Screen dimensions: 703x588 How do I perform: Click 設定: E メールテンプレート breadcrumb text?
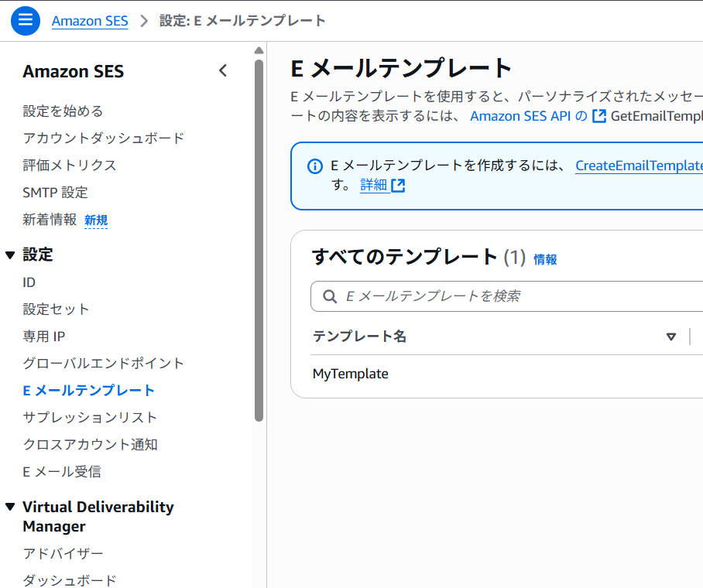(x=242, y=21)
